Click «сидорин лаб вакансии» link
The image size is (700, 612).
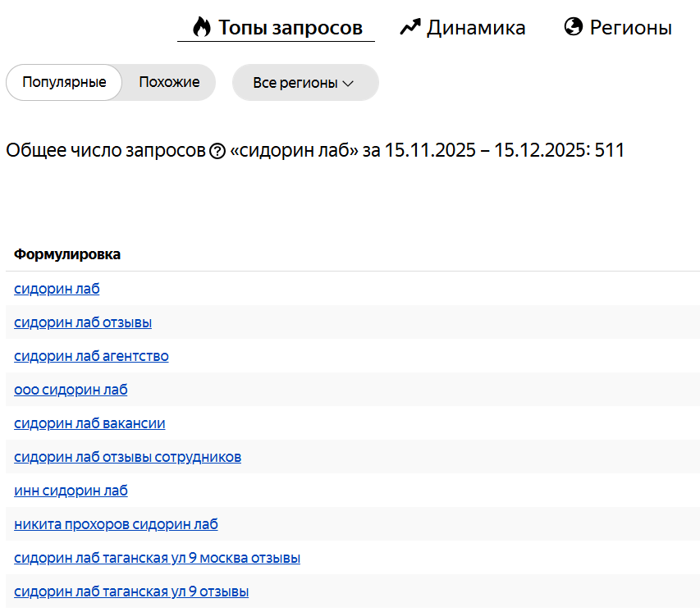coord(89,422)
